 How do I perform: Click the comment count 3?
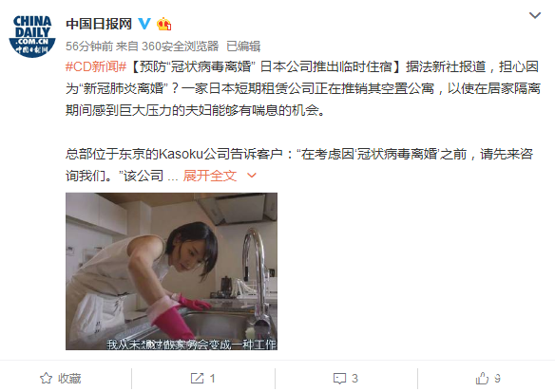point(355,379)
